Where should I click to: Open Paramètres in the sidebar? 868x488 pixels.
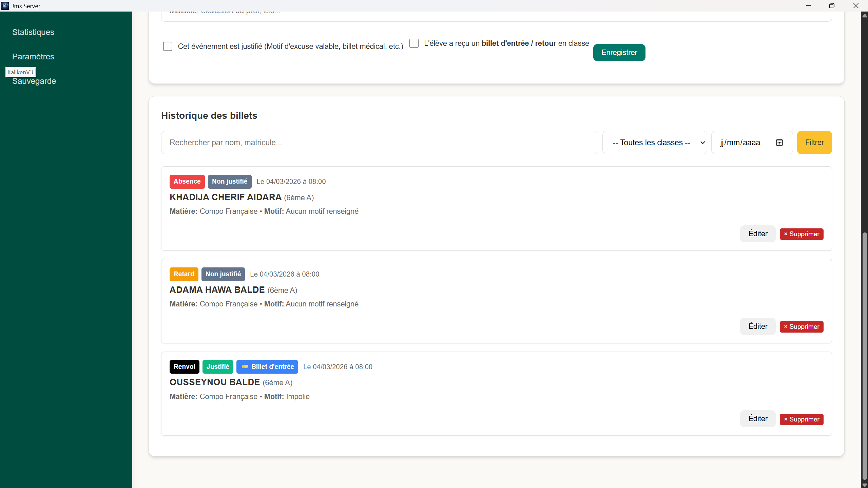(33, 57)
